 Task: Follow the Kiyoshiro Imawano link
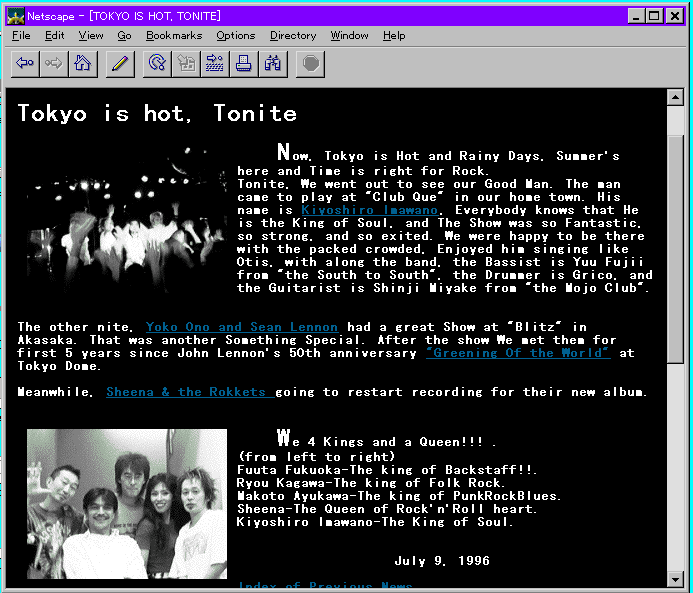[x=370, y=210]
